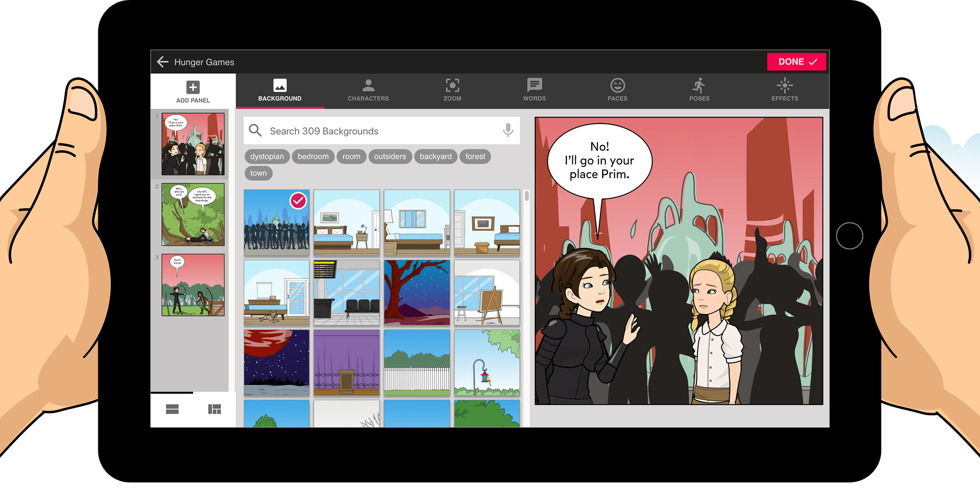Image resolution: width=980 pixels, height=493 pixels.
Task: Choose airport waiting room background
Action: (x=347, y=293)
